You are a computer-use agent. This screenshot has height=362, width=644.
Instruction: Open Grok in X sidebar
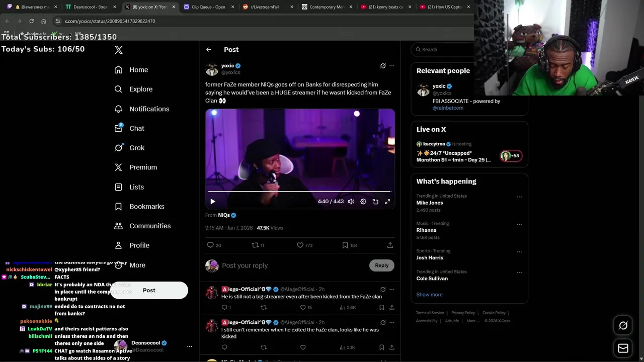pyautogui.click(x=129, y=148)
